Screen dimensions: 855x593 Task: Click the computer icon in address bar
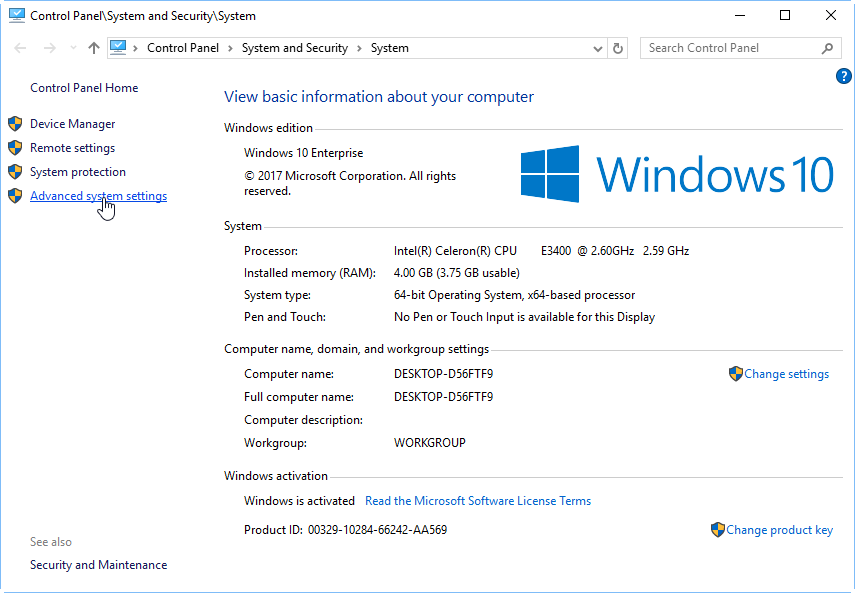[119, 47]
